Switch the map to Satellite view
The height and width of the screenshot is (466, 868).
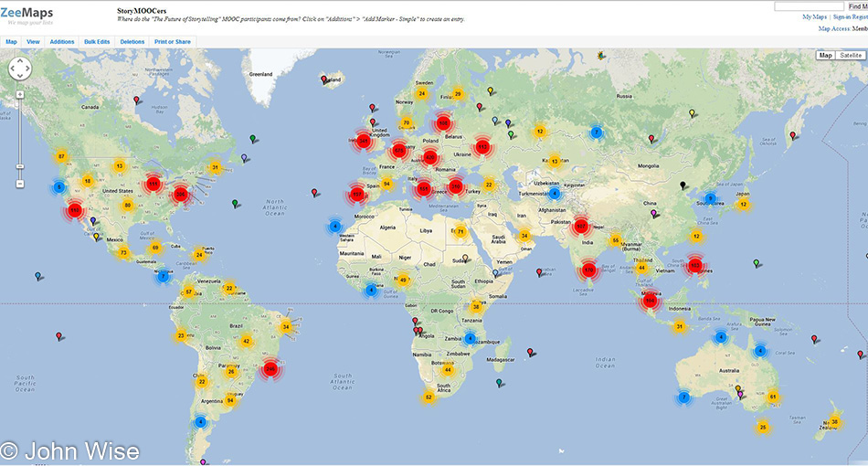point(851,56)
